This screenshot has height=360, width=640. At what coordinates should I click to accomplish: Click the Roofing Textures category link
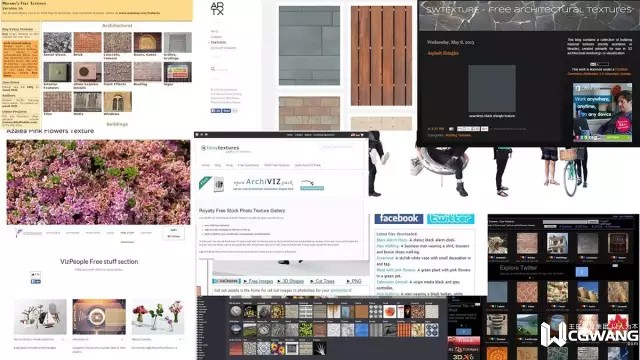click(458, 135)
